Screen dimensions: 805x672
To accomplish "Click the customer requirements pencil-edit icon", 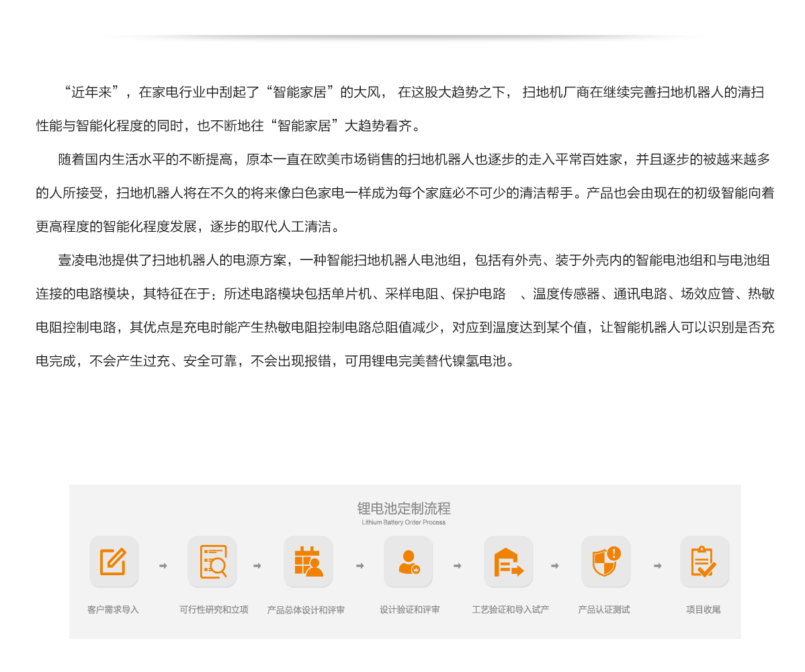I will 113,562.
